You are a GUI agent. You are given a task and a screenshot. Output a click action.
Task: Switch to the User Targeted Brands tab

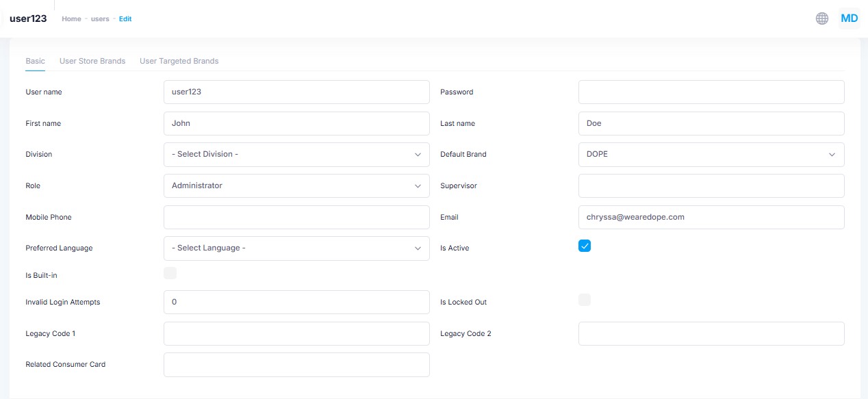(179, 61)
